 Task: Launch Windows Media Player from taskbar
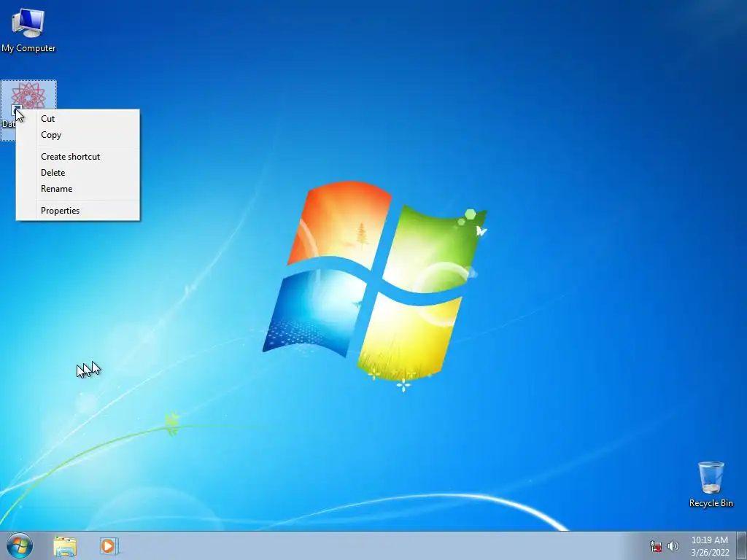[x=109, y=545]
